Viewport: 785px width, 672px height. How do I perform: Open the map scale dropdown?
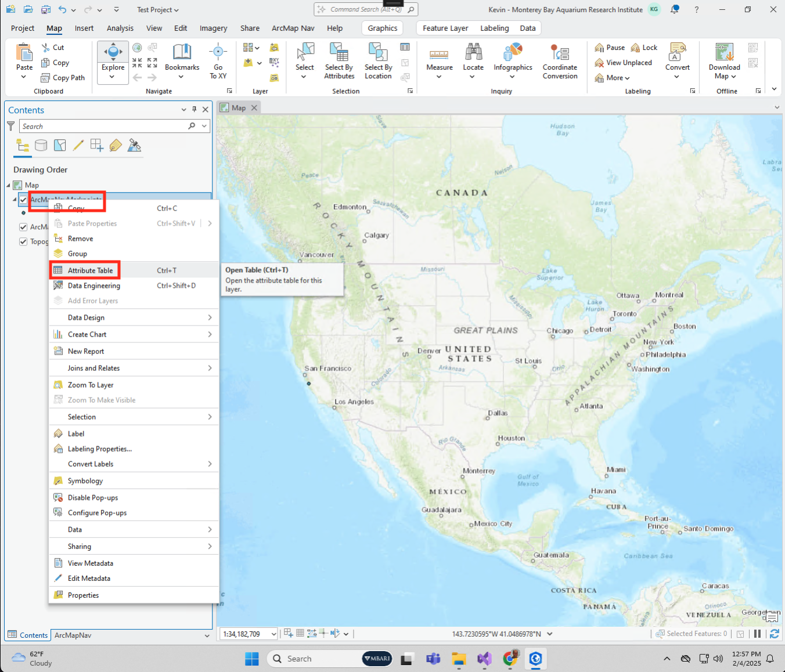click(x=273, y=634)
